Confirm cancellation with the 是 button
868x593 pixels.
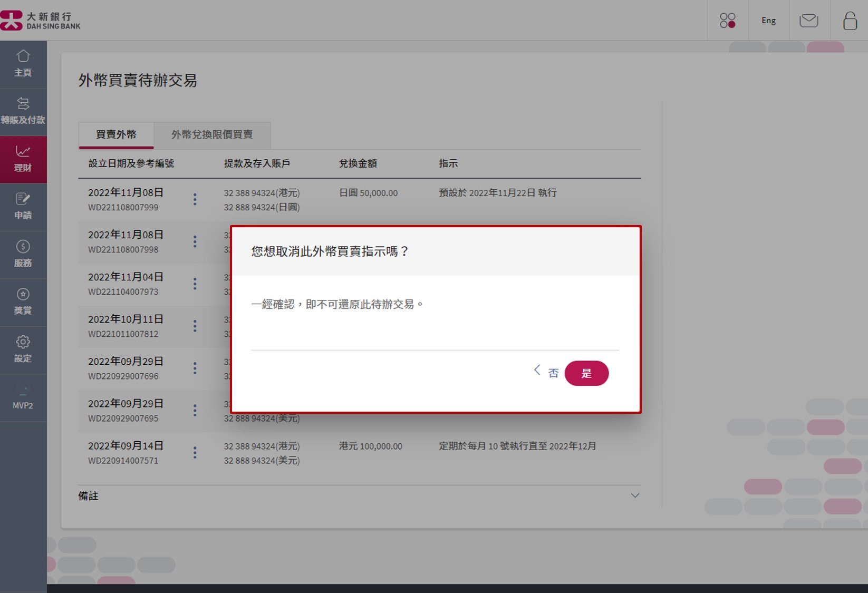coord(587,373)
